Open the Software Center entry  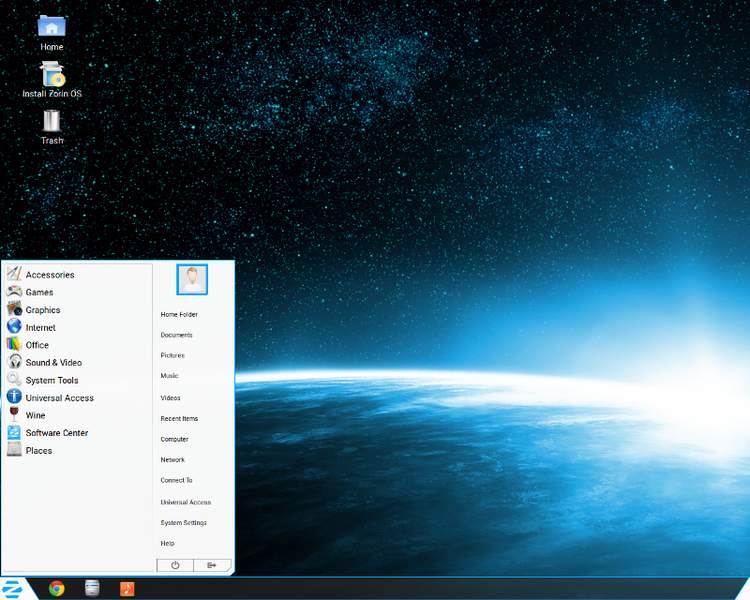[57, 433]
